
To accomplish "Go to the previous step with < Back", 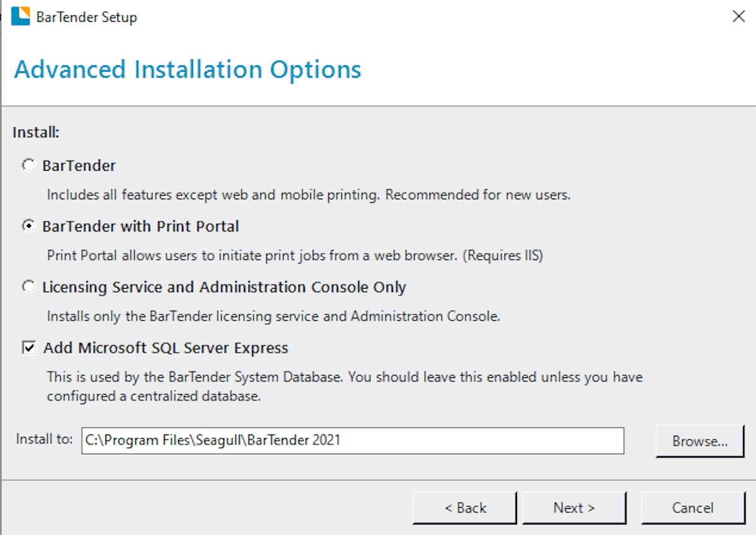I will [x=465, y=508].
